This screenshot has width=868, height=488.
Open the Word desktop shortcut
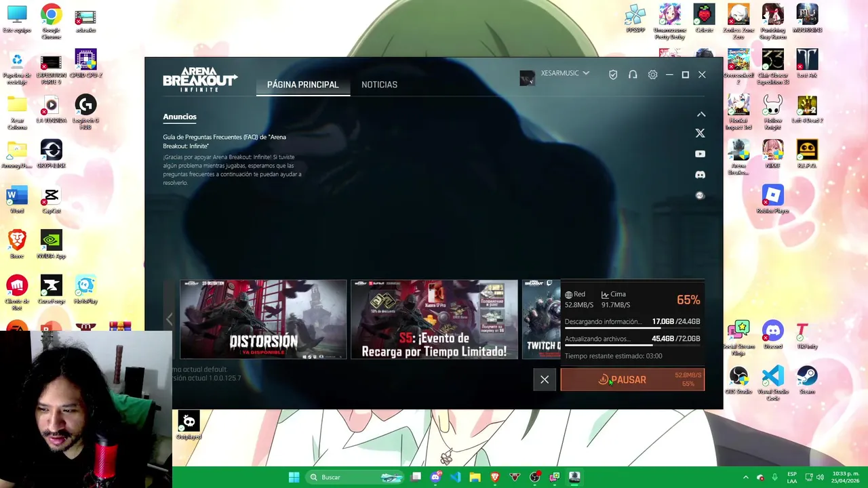[x=17, y=201]
